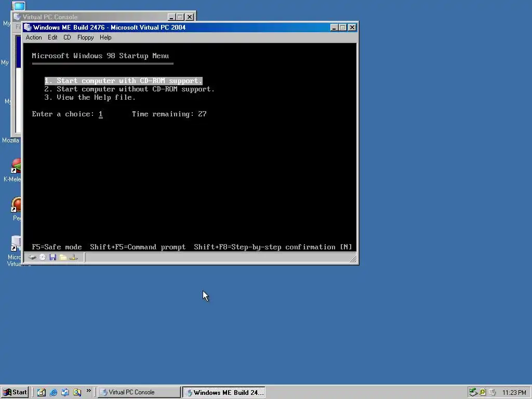This screenshot has height=399, width=532.
Task: Open the Help menu
Action: 105,37
